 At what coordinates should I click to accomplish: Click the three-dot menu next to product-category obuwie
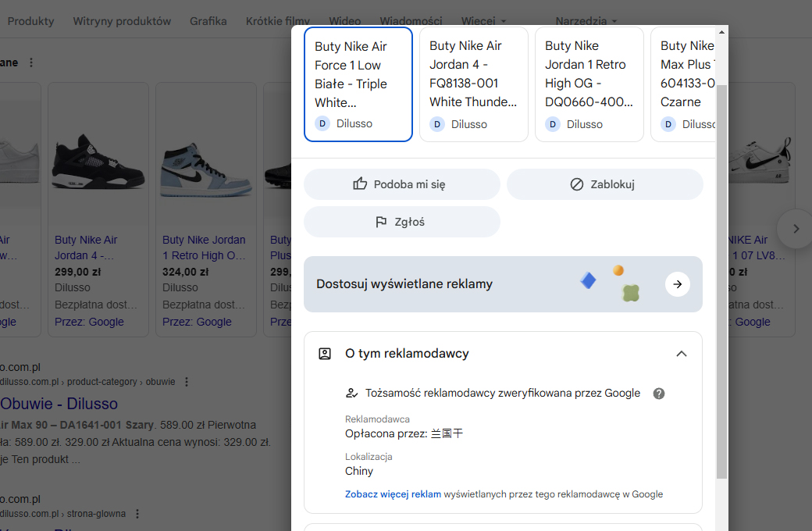187,382
